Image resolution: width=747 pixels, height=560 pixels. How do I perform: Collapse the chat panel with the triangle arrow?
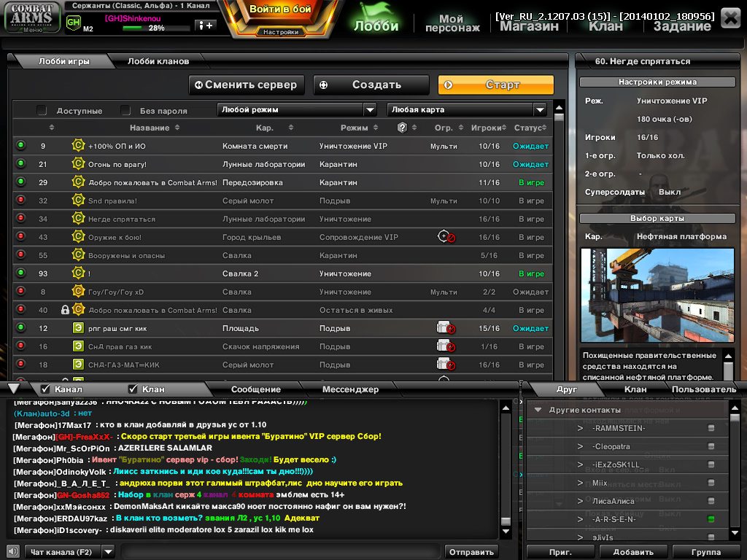pos(13,388)
